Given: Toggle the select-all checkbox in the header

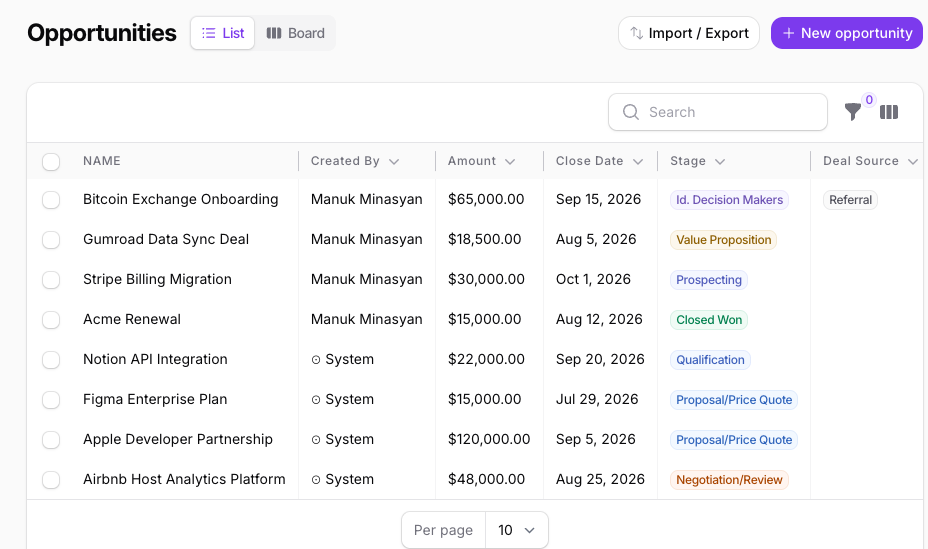Looking at the screenshot, I should point(51,162).
